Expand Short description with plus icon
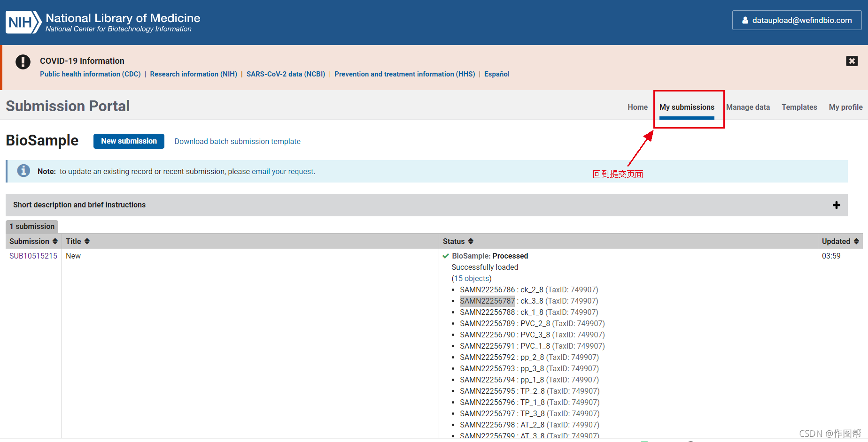This screenshot has height=442, width=868. [x=837, y=205]
